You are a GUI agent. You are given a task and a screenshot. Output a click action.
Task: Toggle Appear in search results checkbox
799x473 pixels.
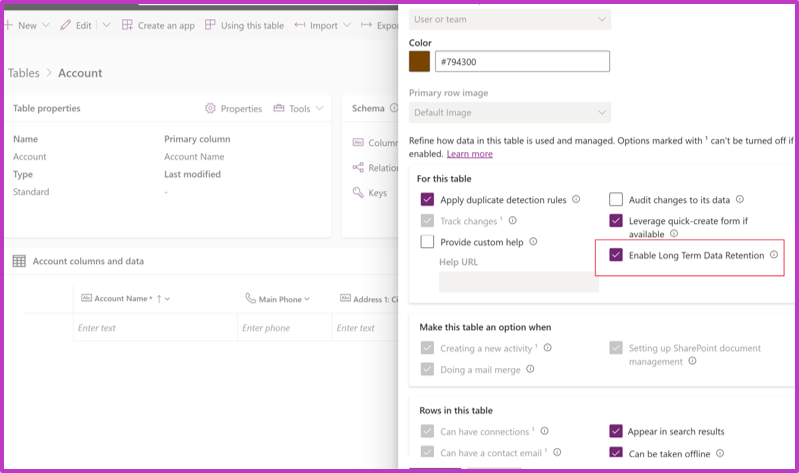(x=616, y=431)
